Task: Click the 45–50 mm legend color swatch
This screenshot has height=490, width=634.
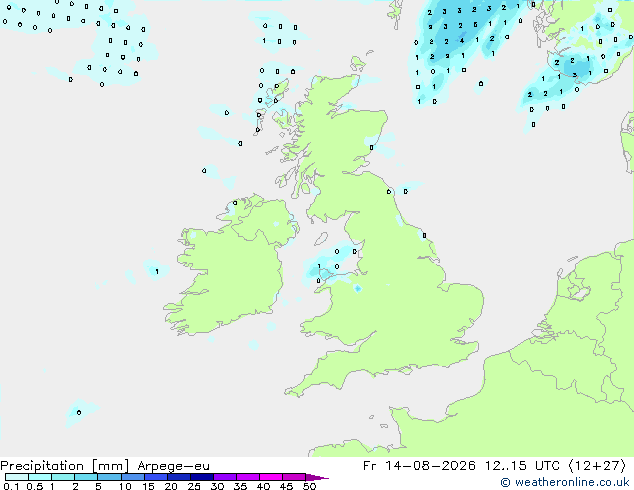Action: [294, 477]
